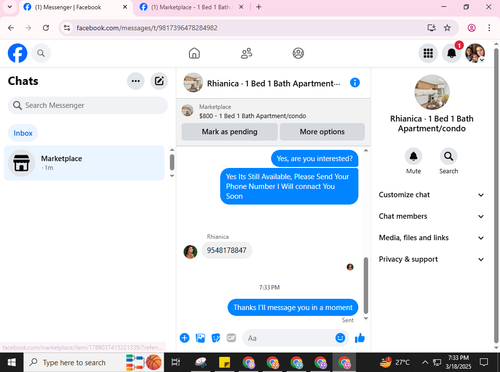This screenshot has height=372, width=500.
Task: Open Task View on the taskbar
Action: click(x=176, y=362)
